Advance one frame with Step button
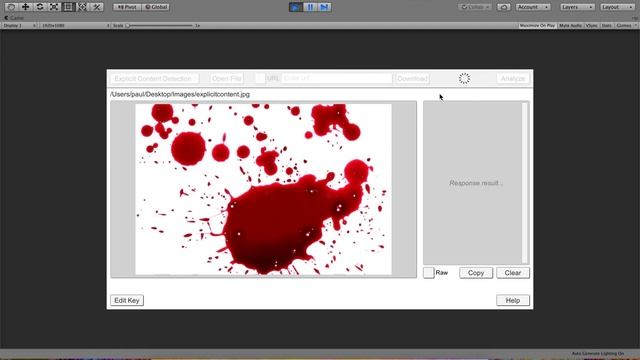 click(324, 7)
